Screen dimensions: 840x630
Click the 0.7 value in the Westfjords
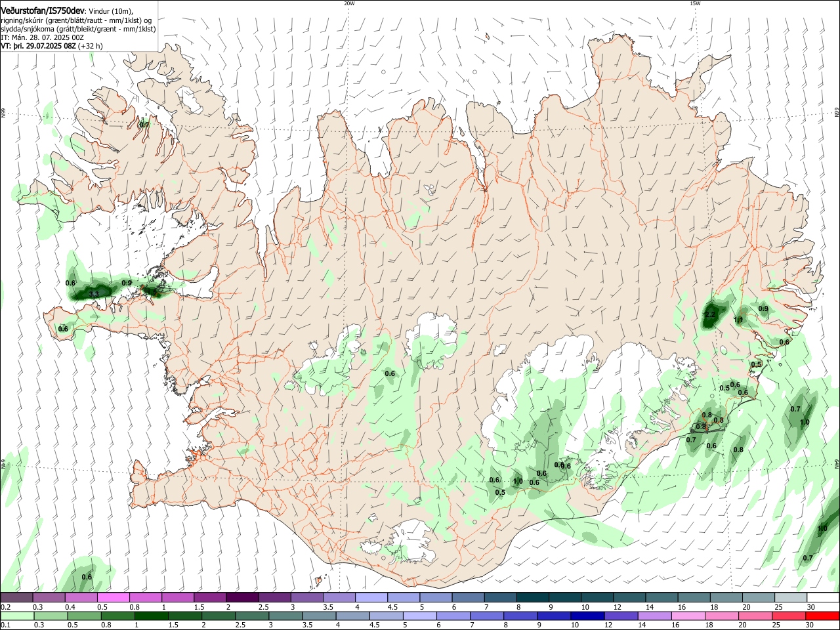point(144,125)
